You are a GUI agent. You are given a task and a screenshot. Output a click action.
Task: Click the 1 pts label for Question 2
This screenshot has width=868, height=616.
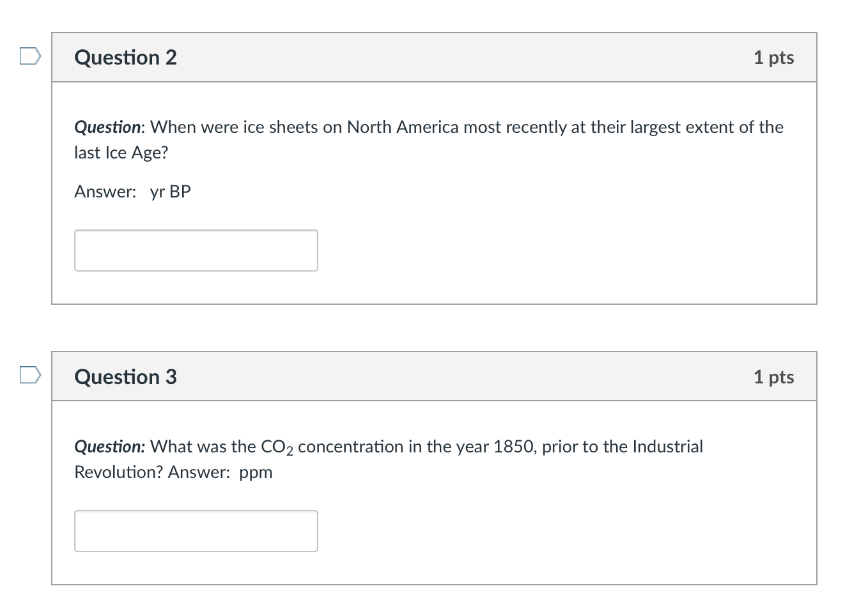click(x=773, y=58)
